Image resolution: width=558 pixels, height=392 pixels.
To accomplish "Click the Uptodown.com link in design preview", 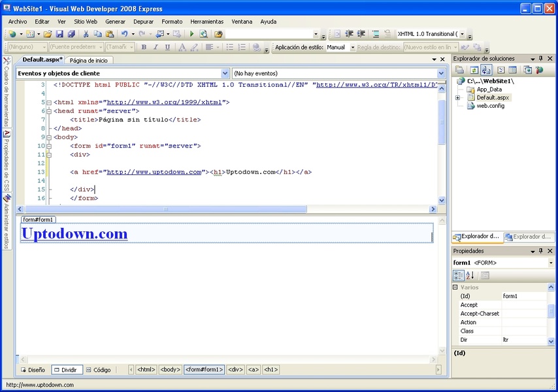I will 74,234.
